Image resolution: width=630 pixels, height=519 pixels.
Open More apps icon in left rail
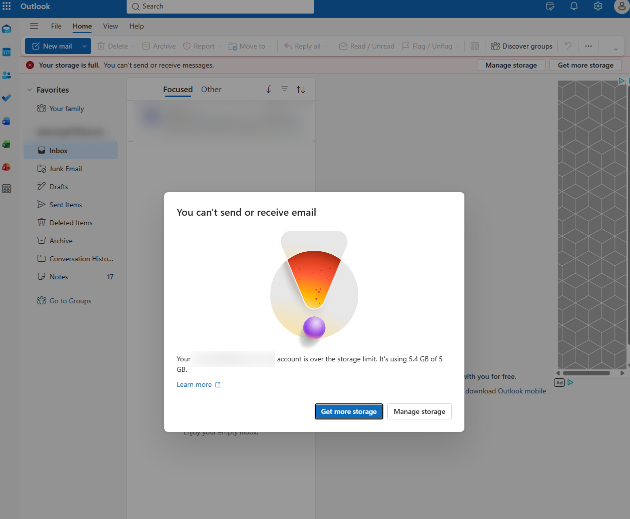click(6, 189)
